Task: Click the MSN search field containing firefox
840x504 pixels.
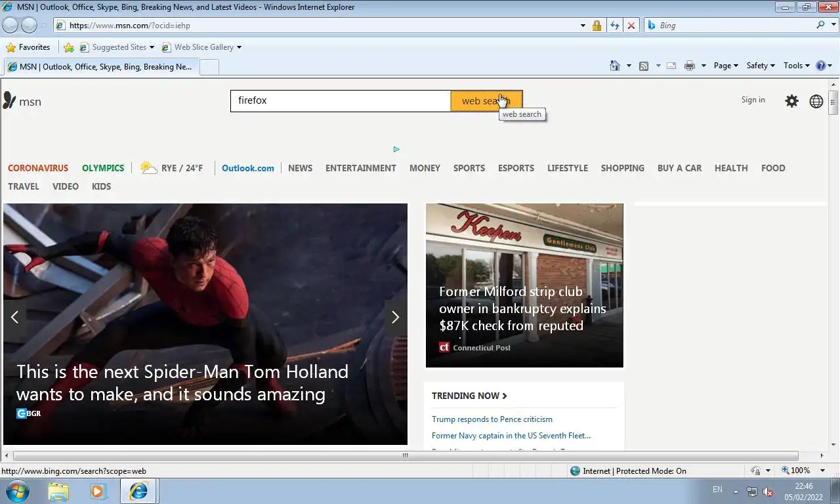Action: click(341, 101)
